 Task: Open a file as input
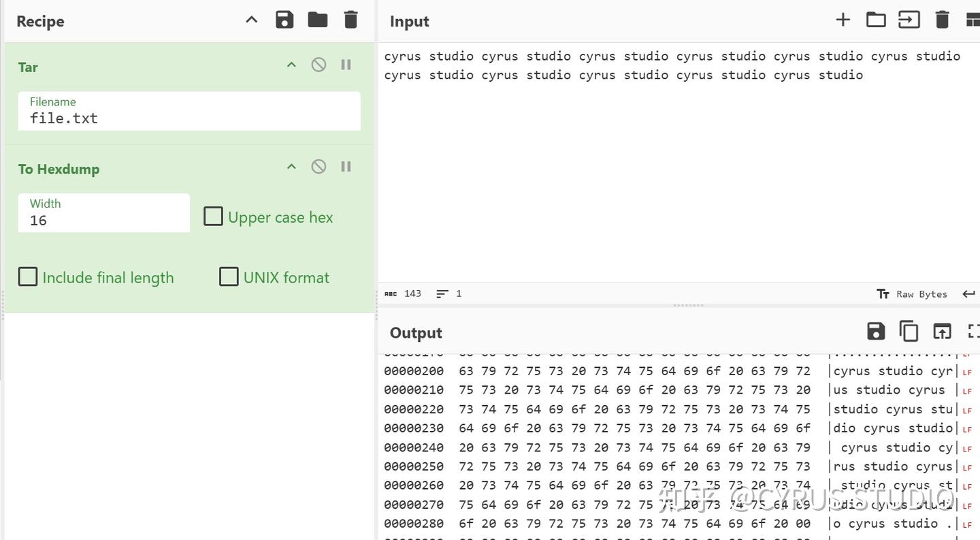[909, 20]
